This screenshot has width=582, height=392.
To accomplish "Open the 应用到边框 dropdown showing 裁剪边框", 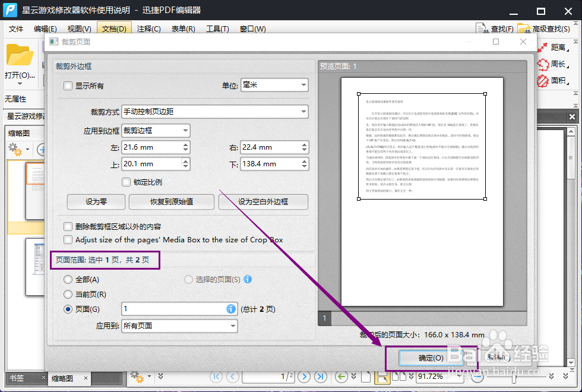I will tap(156, 130).
